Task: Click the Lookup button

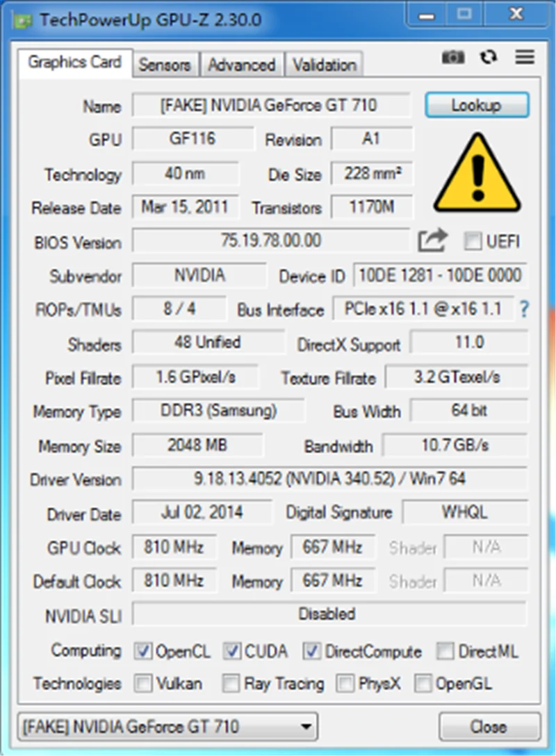Action: click(477, 105)
